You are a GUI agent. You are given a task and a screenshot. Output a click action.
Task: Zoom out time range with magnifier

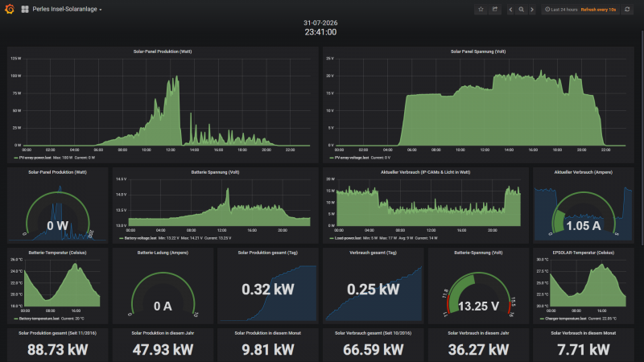[521, 10]
